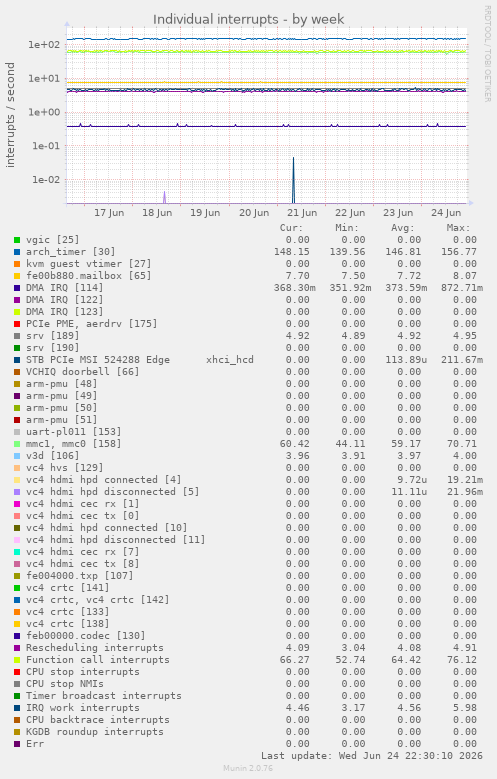Click the 'Avg:' column header
This screenshot has height=779, width=497.
(x=403, y=228)
